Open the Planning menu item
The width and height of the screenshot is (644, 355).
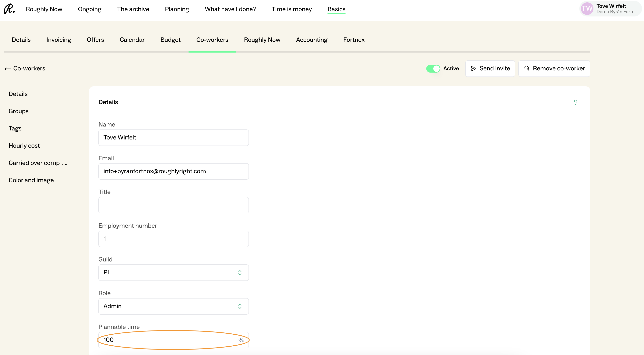(177, 9)
